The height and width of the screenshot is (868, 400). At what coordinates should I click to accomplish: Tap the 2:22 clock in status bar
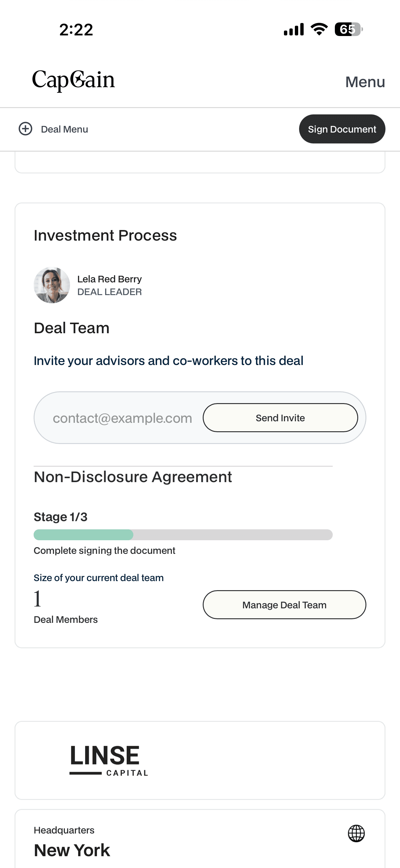point(76,30)
